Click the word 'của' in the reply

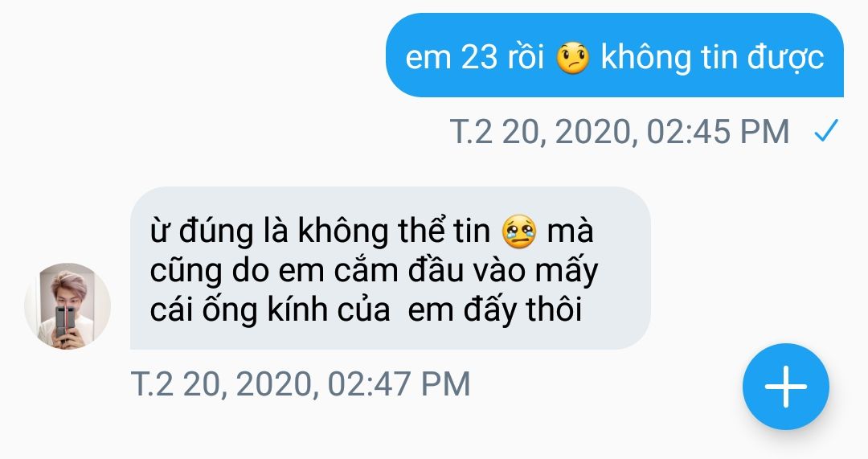(365, 310)
